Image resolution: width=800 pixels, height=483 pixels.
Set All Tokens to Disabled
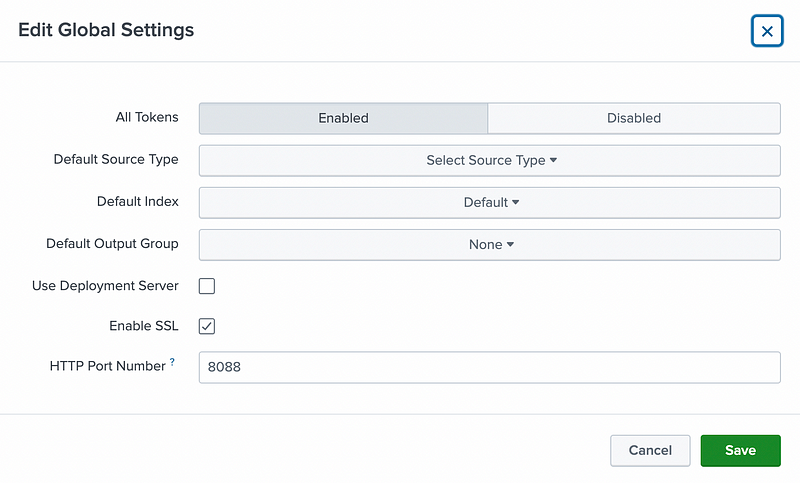click(x=633, y=118)
